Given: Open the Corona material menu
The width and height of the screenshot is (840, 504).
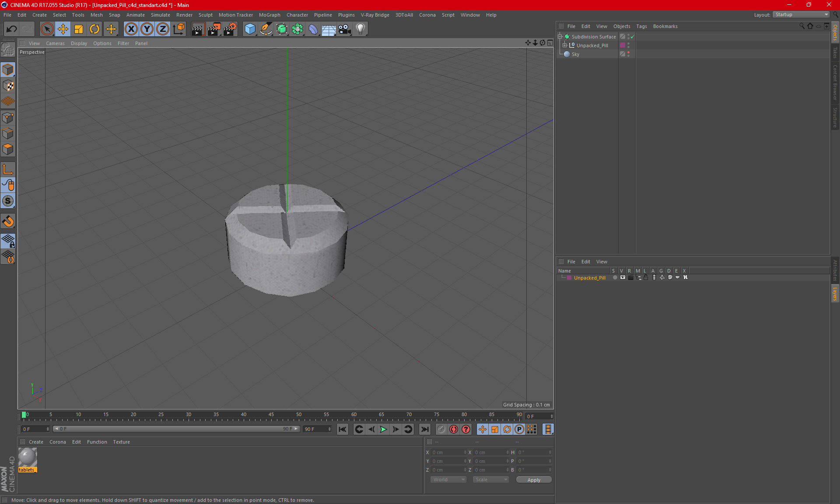Looking at the screenshot, I should coord(57,442).
